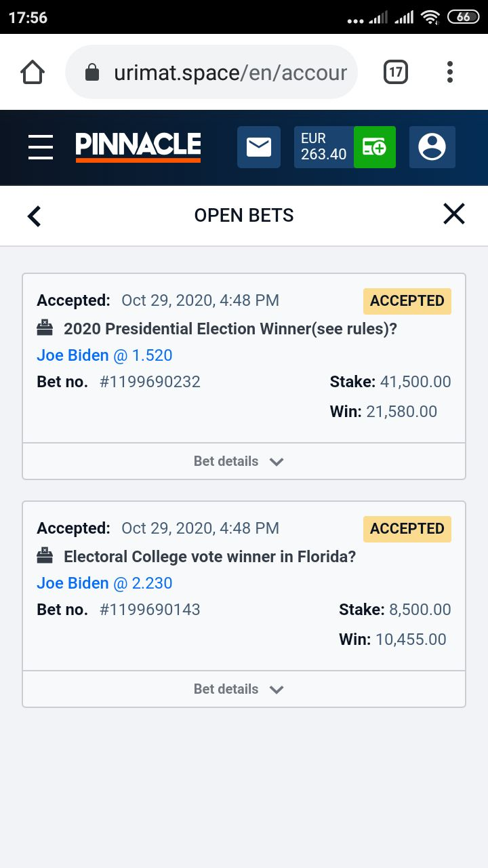Click Joe Biden @ 1.520 selection link
Viewport: 488px width, 868px height.
(x=104, y=355)
